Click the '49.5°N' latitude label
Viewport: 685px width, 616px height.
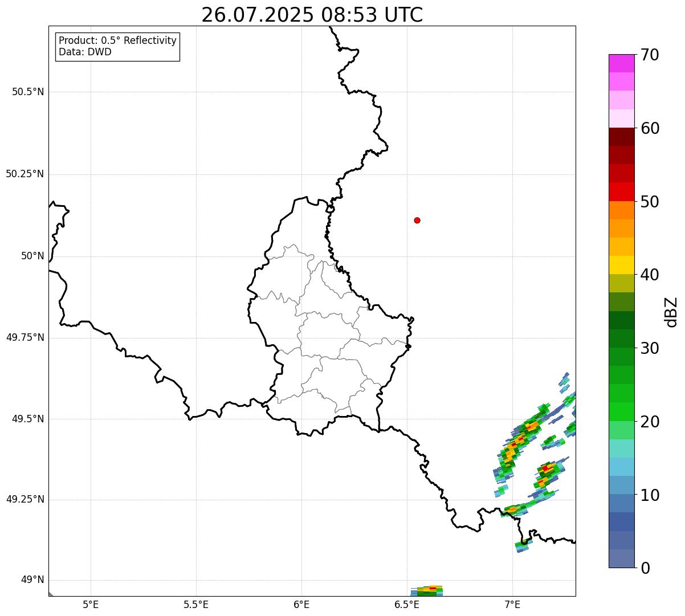point(28,419)
